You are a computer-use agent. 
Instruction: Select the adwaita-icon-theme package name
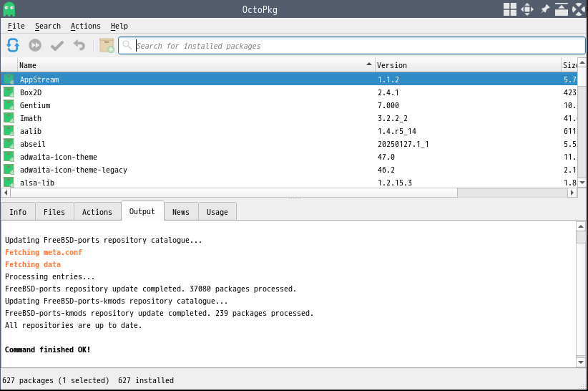59,157
